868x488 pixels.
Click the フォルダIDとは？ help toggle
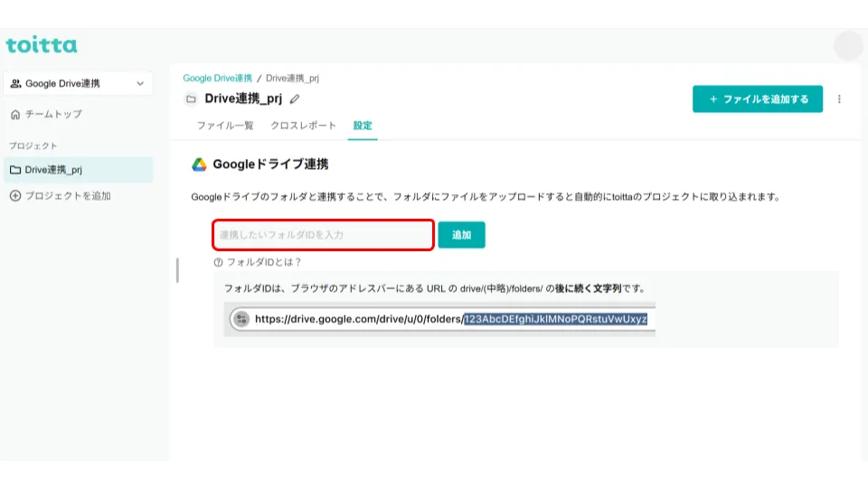pos(258,262)
